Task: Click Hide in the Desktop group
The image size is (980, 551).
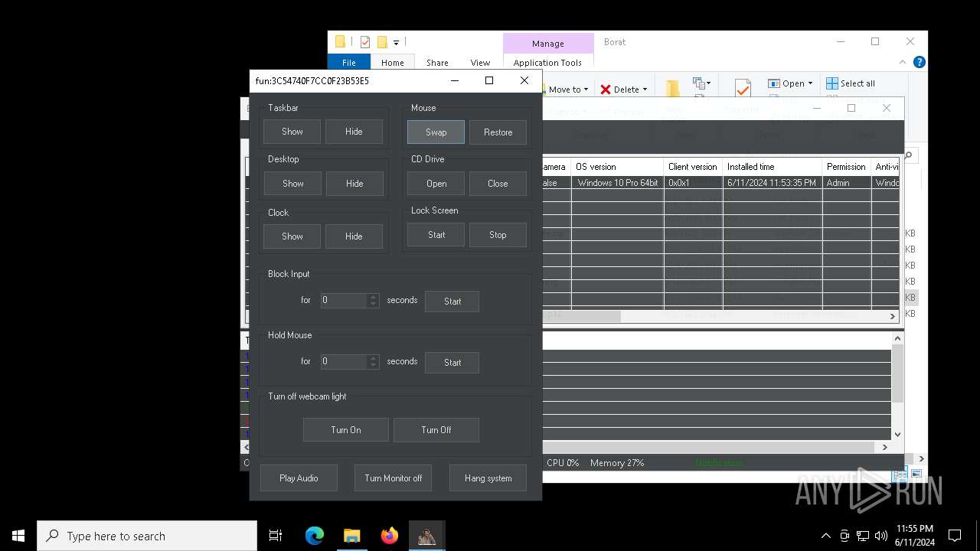Action: [354, 184]
